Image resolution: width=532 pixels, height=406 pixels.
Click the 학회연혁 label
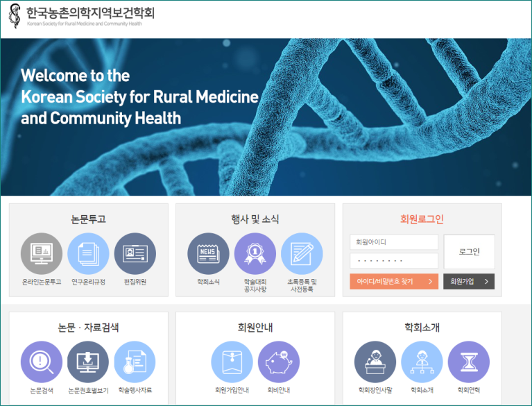tap(469, 390)
